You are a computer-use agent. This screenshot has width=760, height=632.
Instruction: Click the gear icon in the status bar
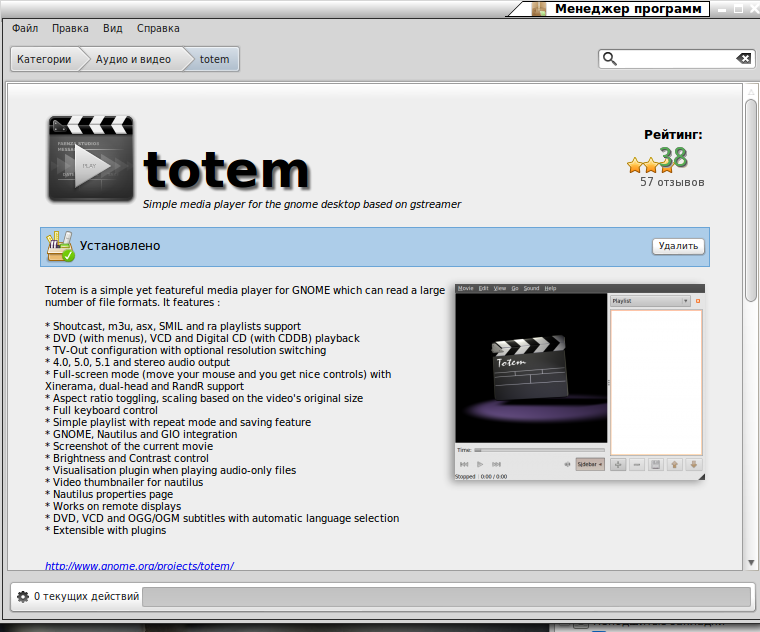[23, 597]
